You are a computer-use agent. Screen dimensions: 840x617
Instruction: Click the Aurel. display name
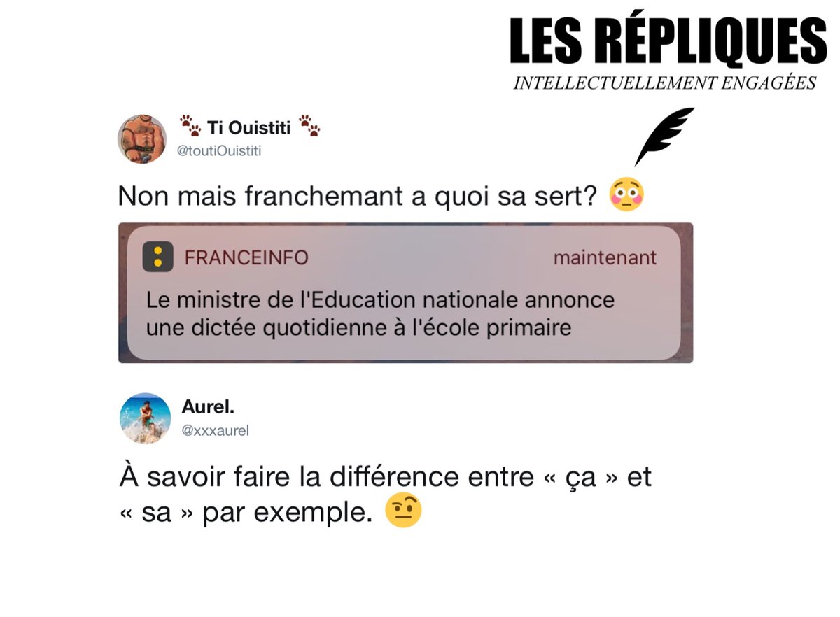[208, 407]
